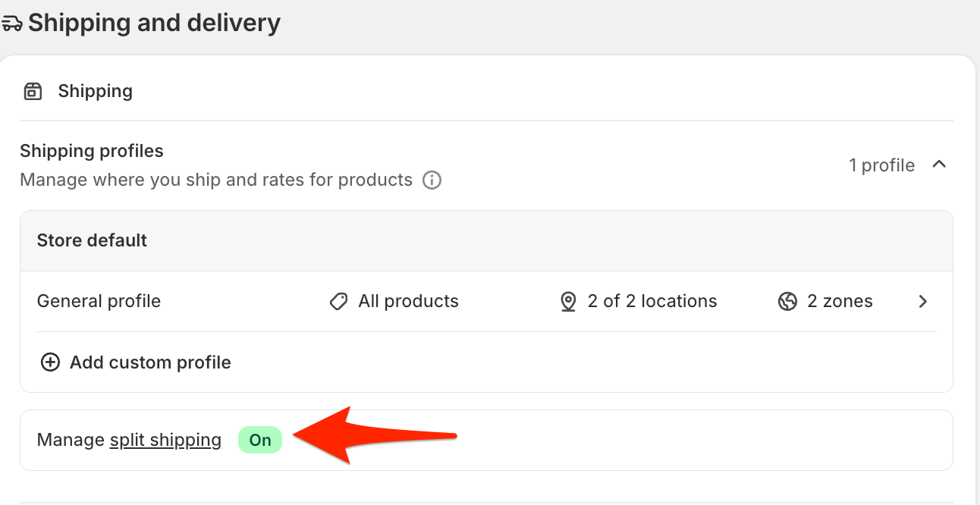Toggle the split shipping On badge
Screen dimensions: 980x505
click(260, 440)
